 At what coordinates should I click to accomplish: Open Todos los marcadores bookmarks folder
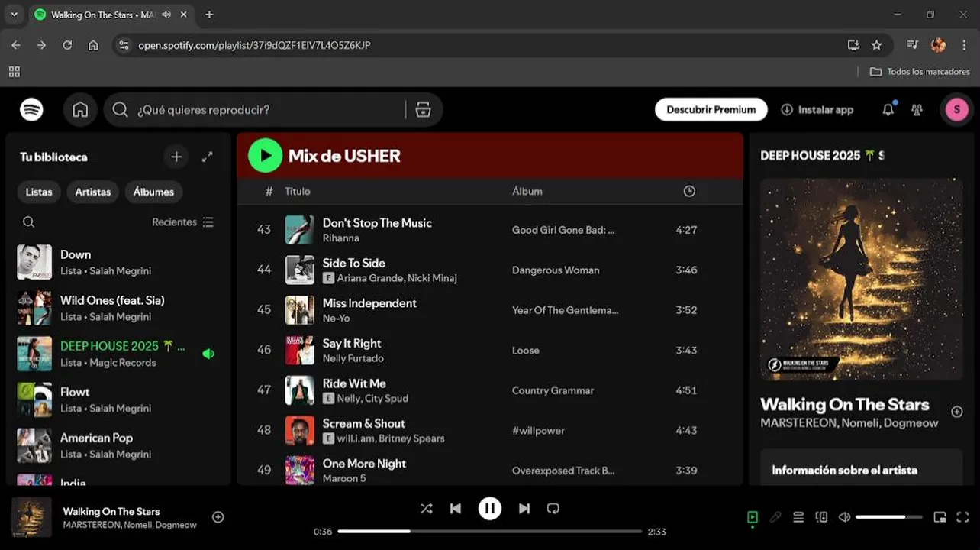920,72
